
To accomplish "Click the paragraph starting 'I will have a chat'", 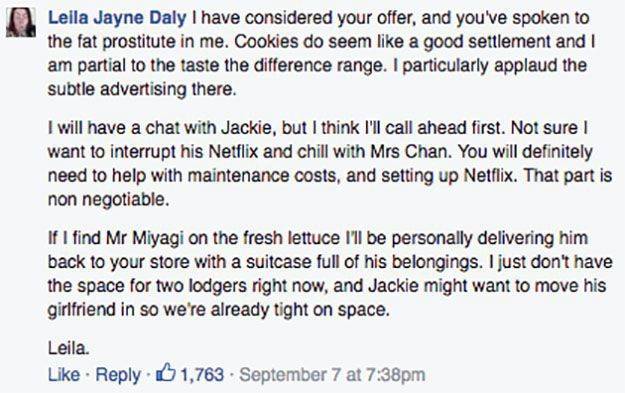I will [330, 164].
